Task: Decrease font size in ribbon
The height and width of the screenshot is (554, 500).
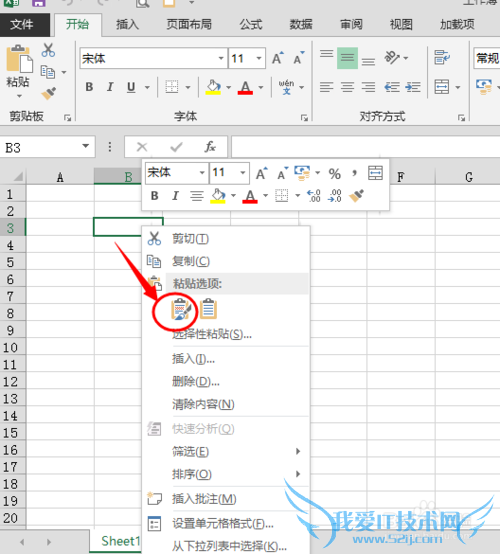Action: tap(299, 58)
